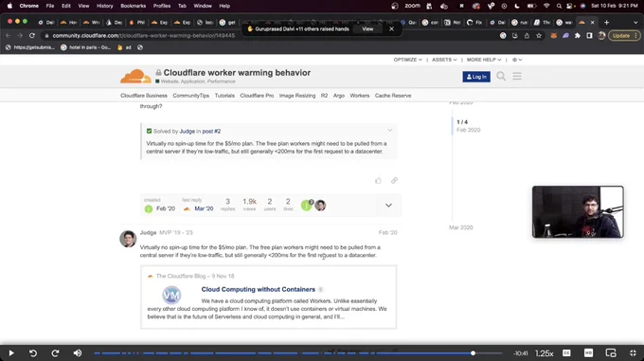Open a new Chrome tab

tap(607, 22)
